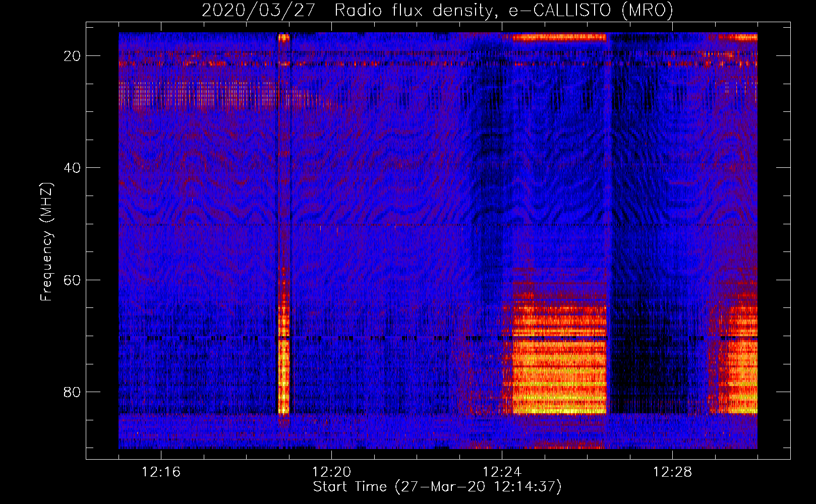Click the 40 MHz frequency tick label
The image size is (816, 504).
(x=73, y=168)
